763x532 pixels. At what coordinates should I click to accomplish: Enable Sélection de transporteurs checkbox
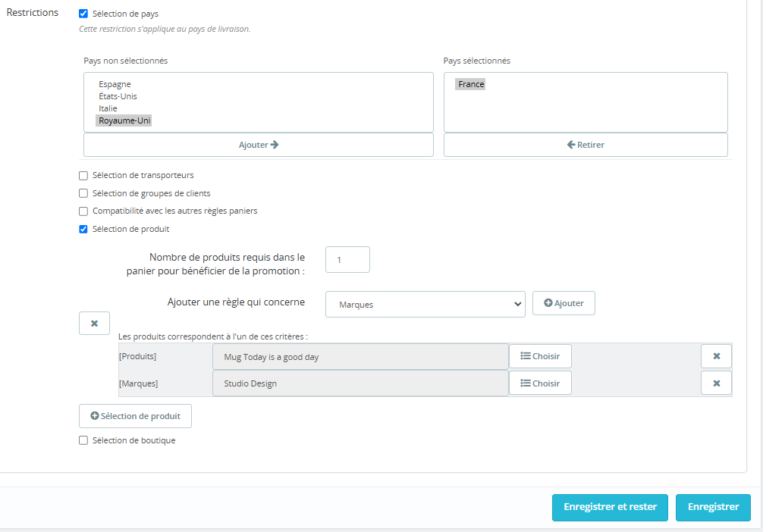click(83, 176)
